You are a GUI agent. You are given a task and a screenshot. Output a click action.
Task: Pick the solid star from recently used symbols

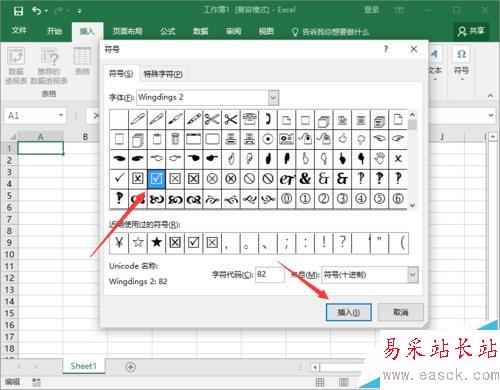[156, 243]
